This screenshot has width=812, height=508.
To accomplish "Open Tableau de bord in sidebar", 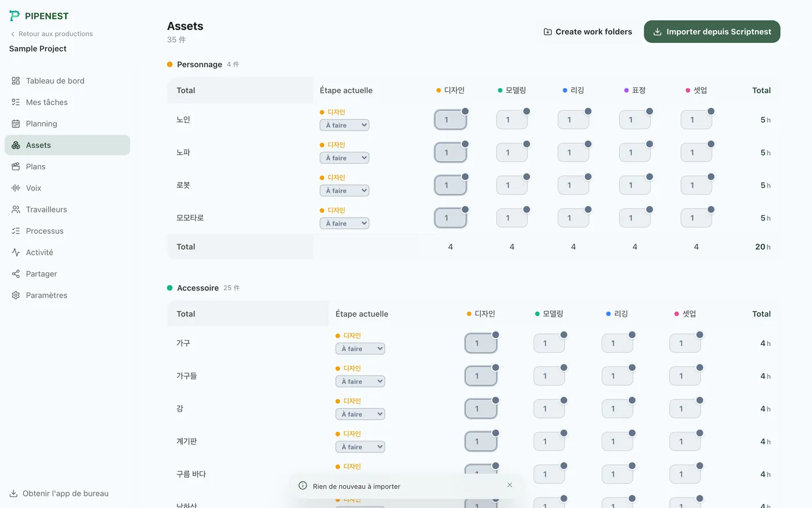I will 67,81.
